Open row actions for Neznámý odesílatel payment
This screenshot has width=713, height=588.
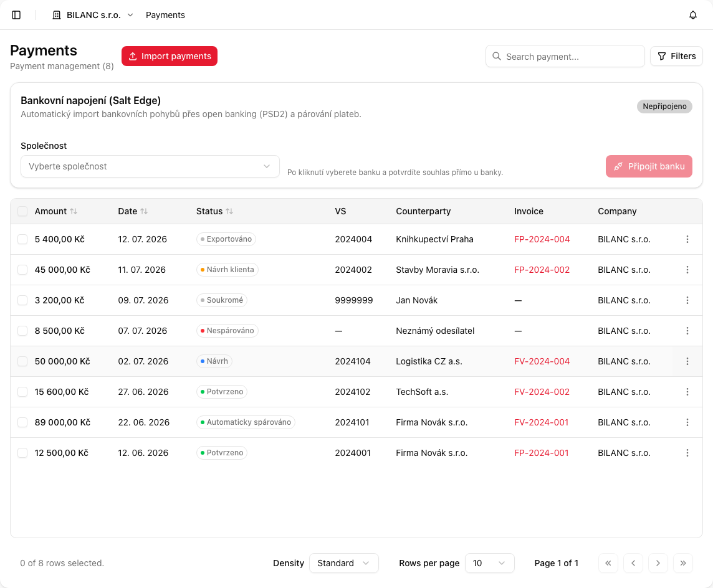click(687, 331)
